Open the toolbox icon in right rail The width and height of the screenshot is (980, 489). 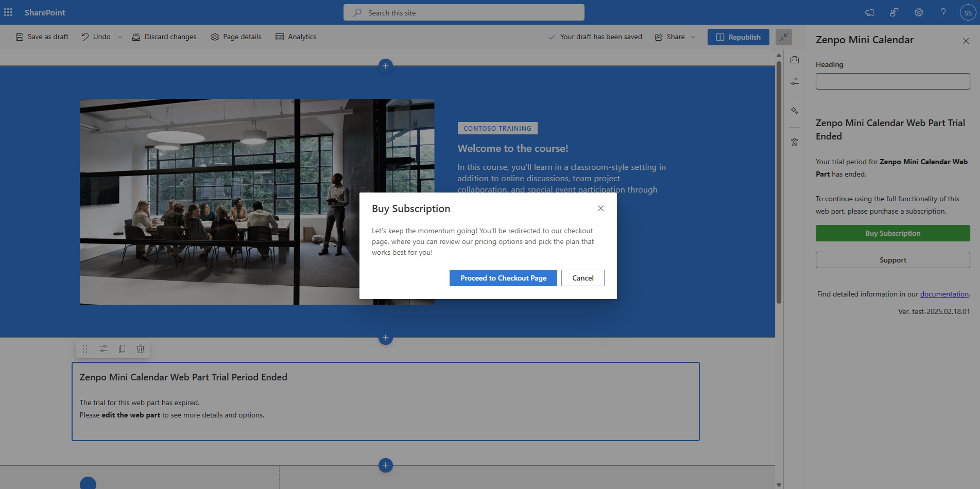click(795, 60)
